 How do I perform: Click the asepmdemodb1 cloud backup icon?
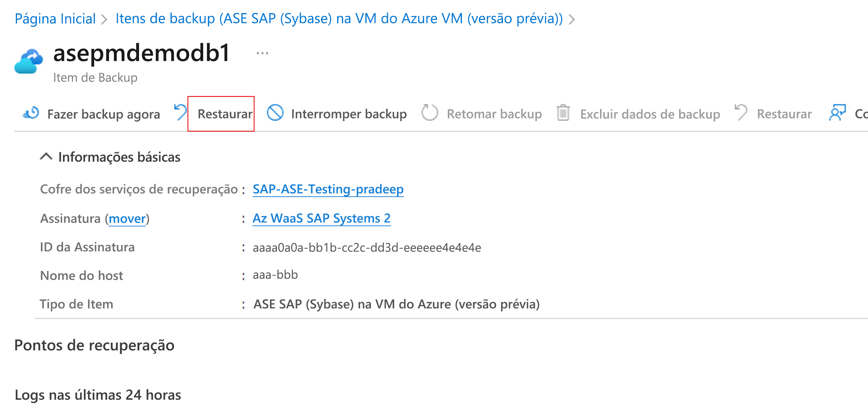29,61
